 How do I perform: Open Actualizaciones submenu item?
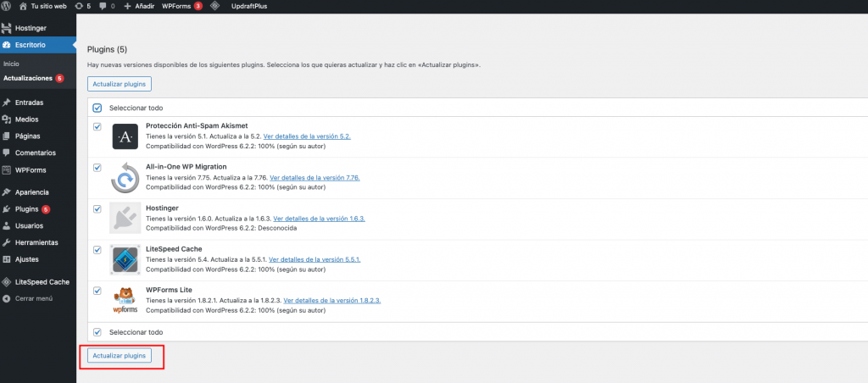click(28, 78)
